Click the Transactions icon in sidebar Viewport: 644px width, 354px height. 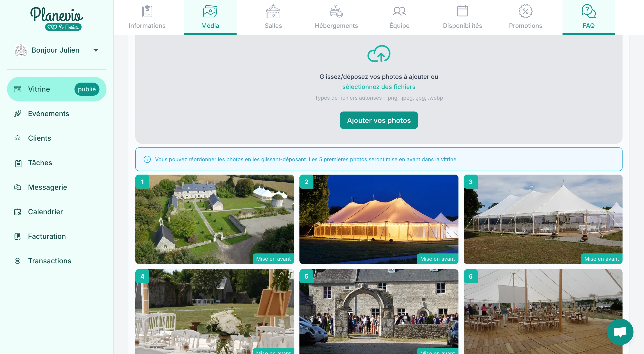(x=18, y=261)
